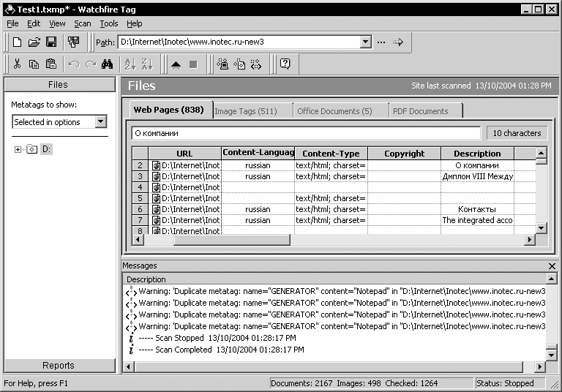Click the 10 characters button
The width and height of the screenshot is (562, 392).
pyautogui.click(x=517, y=133)
